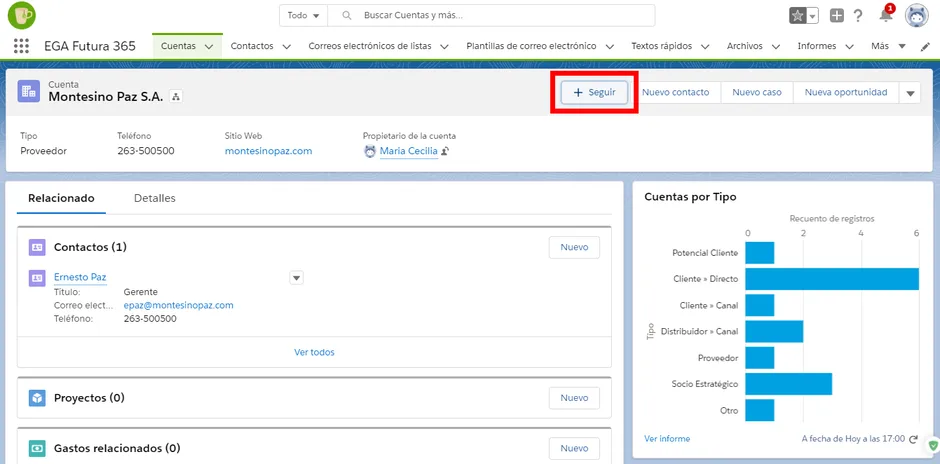Click the Distribuidor » Canal chart bar
Viewport: 940px width, 464px height.
coord(775,331)
